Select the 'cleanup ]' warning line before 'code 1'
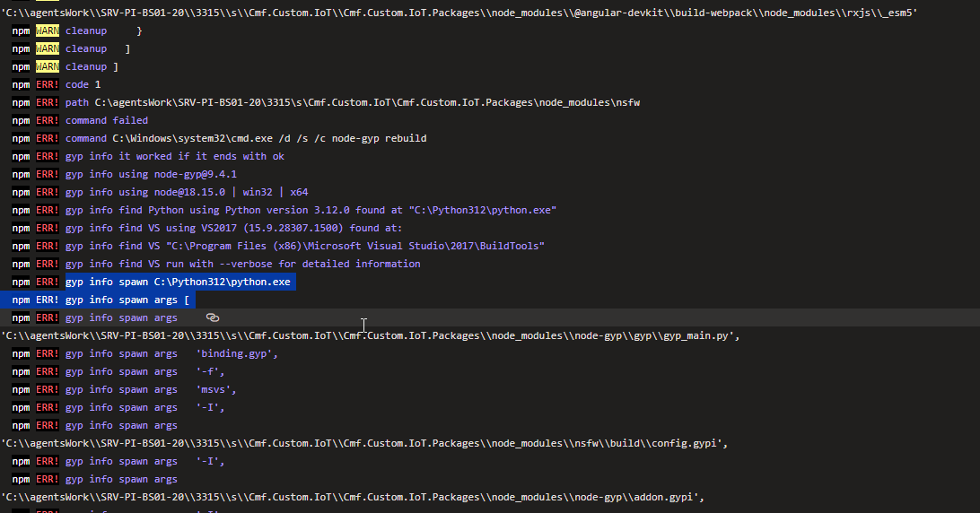This screenshot has width=980, height=513. coord(65,67)
